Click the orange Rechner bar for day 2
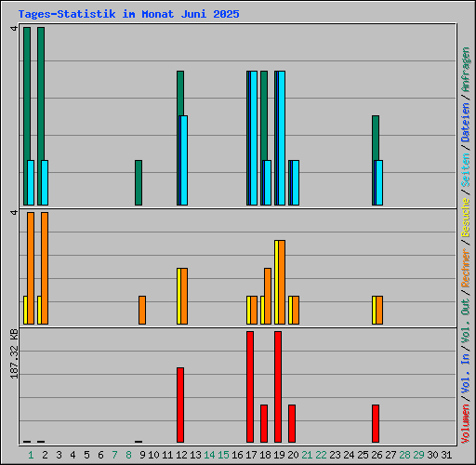The width and height of the screenshot is (476, 465). [x=45, y=268]
